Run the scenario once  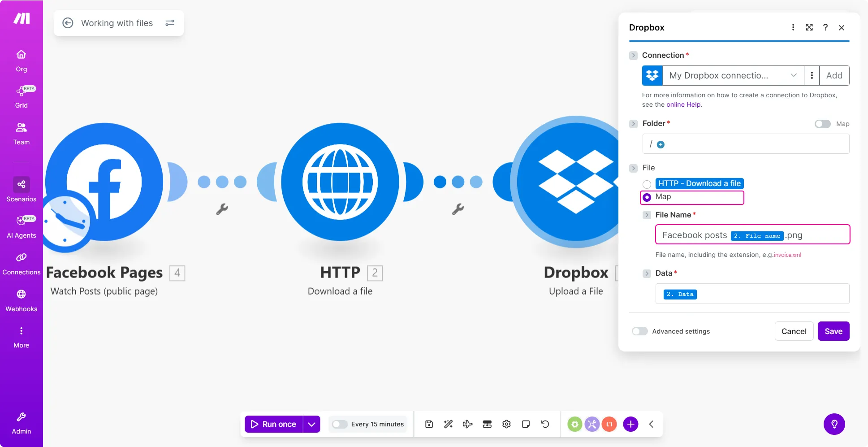[274, 424]
